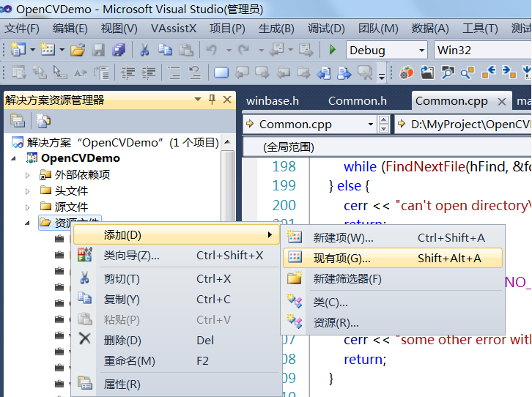Toggle a bookmark with the blue rectangle icon

(x=221, y=73)
